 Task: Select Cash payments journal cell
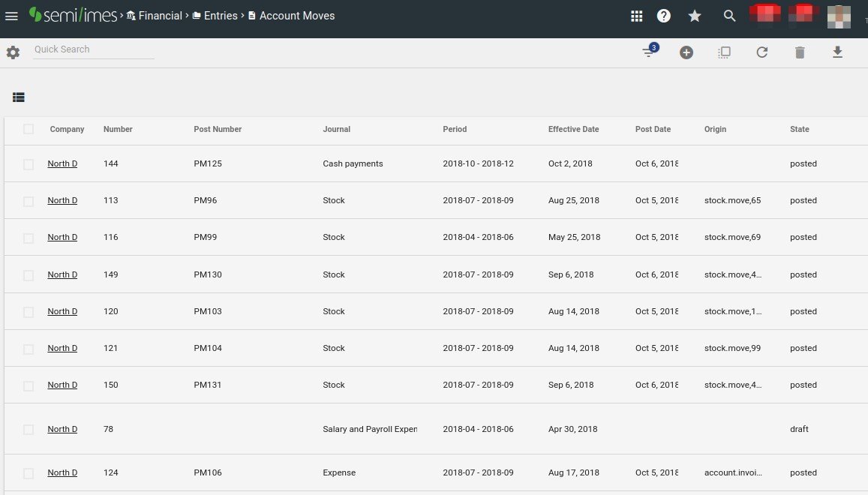[x=353, y=163]
